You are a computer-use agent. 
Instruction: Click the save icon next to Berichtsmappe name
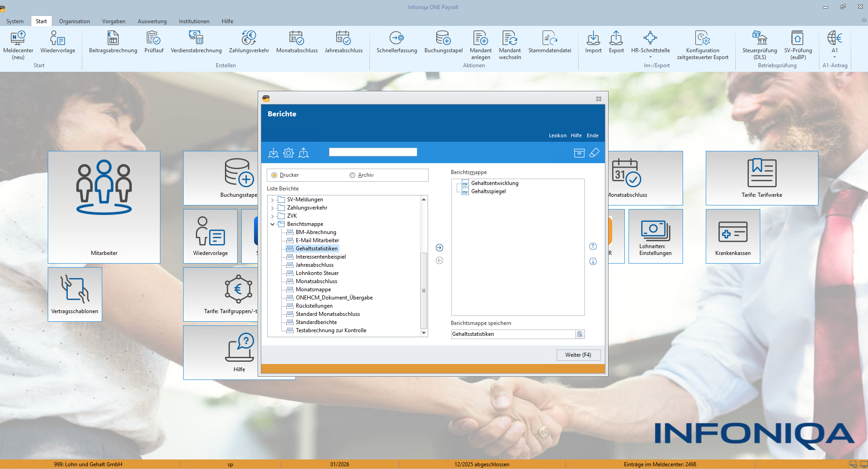580,334
